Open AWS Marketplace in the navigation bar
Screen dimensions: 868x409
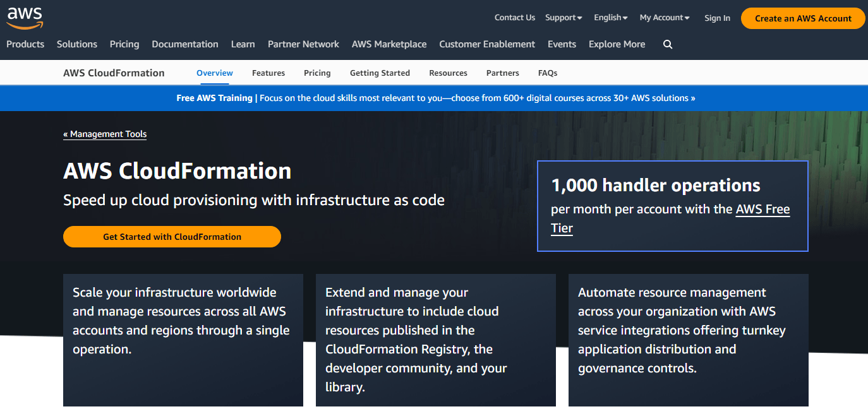[x=389, y=44]
